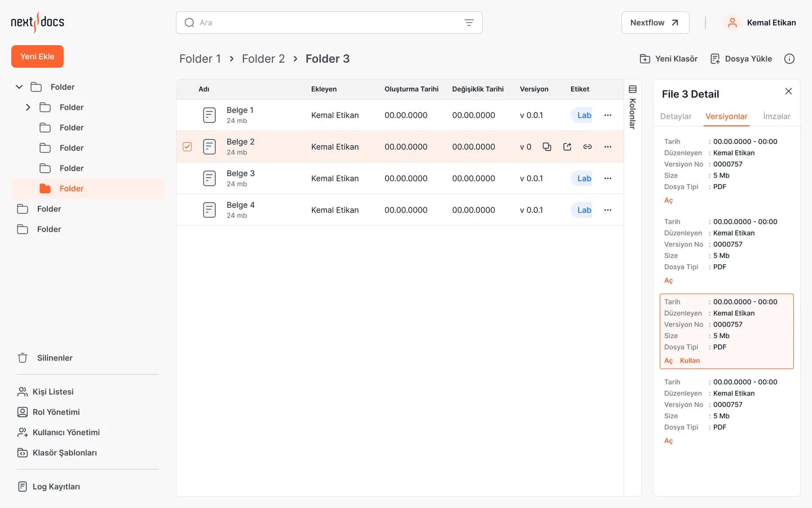Switch to the Versiyonlar tab
This screenshot has height=508, width=812.
click(726, 116)
